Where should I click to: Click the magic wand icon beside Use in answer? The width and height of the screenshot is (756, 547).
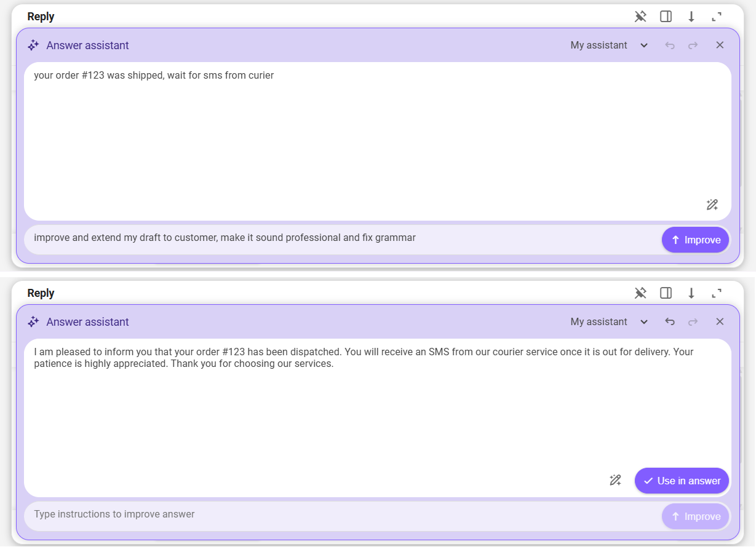[x=615, y=481]
